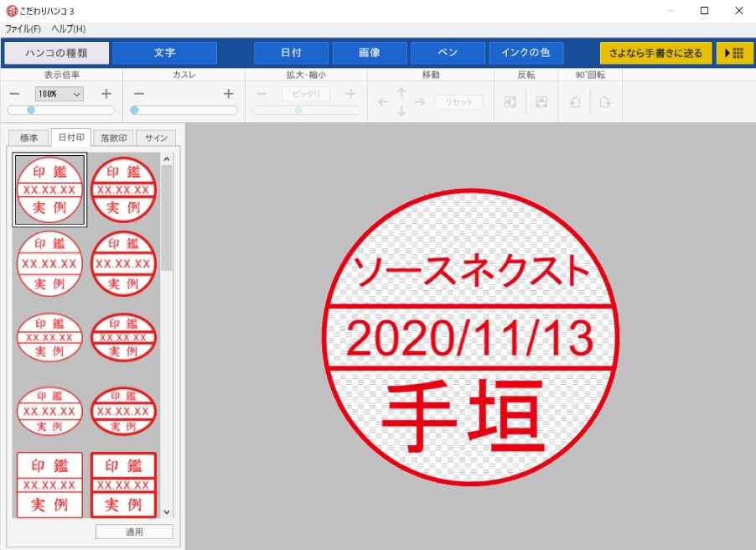
Task: Select fourth-row thick oval date stamp
Action: coord(124,411)
